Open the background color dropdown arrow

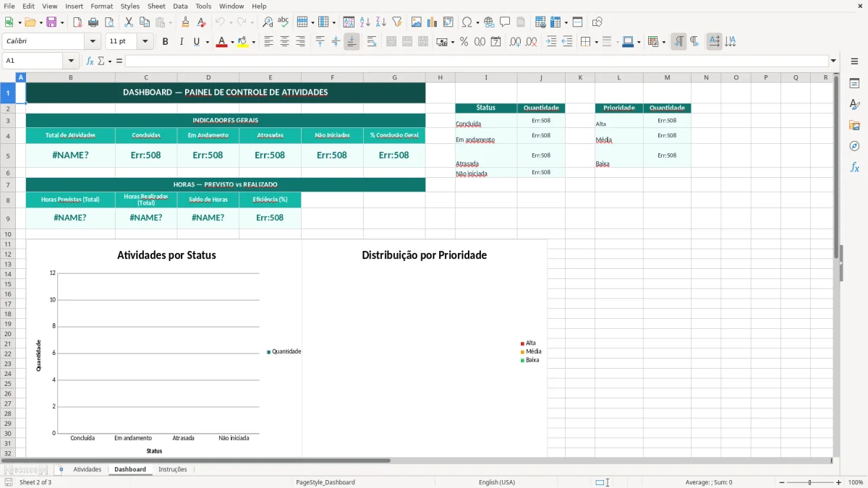point(253,42)
